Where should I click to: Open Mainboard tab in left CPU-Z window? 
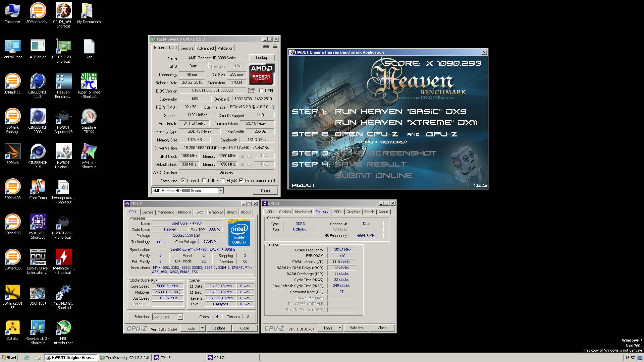click(x=166, y=212)
